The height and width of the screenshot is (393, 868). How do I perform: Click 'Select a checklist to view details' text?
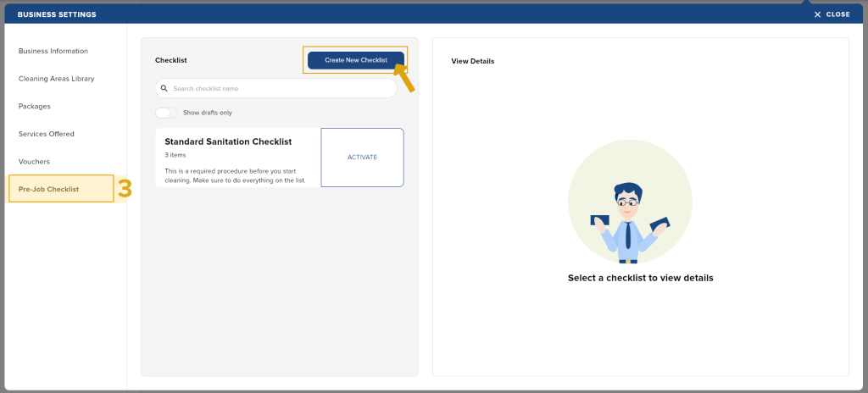click(641, 278)
